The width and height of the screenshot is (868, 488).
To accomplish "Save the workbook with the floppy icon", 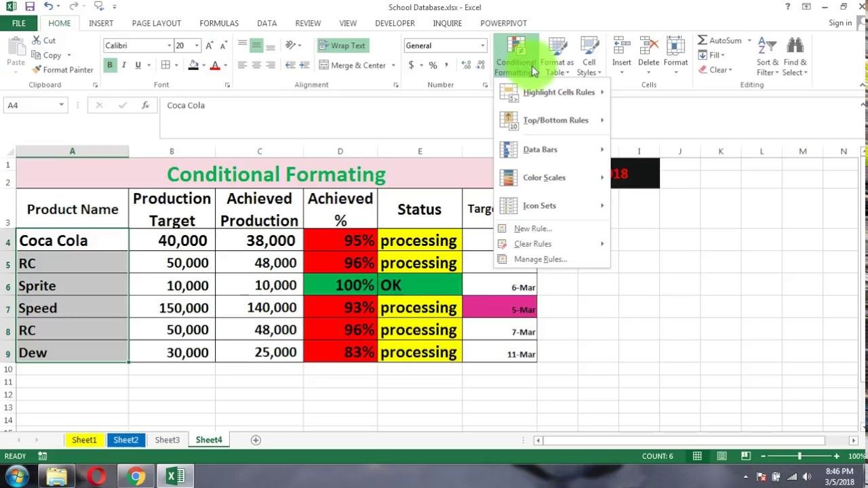I will 29,7.
